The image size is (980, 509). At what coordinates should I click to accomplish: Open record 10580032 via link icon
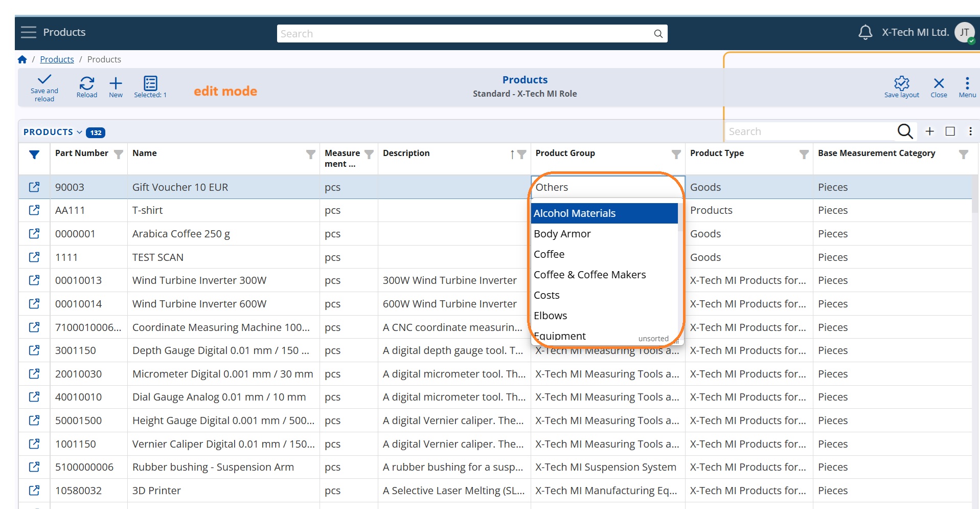click(34, 491)
